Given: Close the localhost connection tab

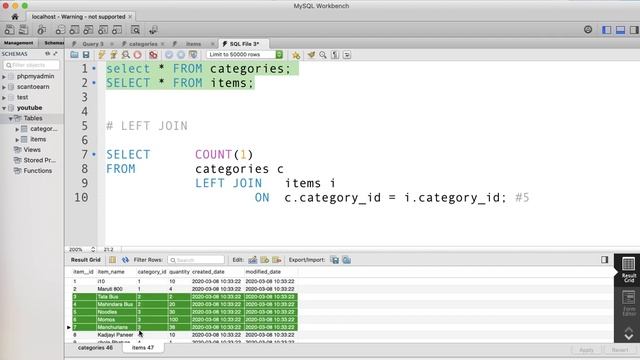Looking at the screenshot, I should click(x=130, y=17).
